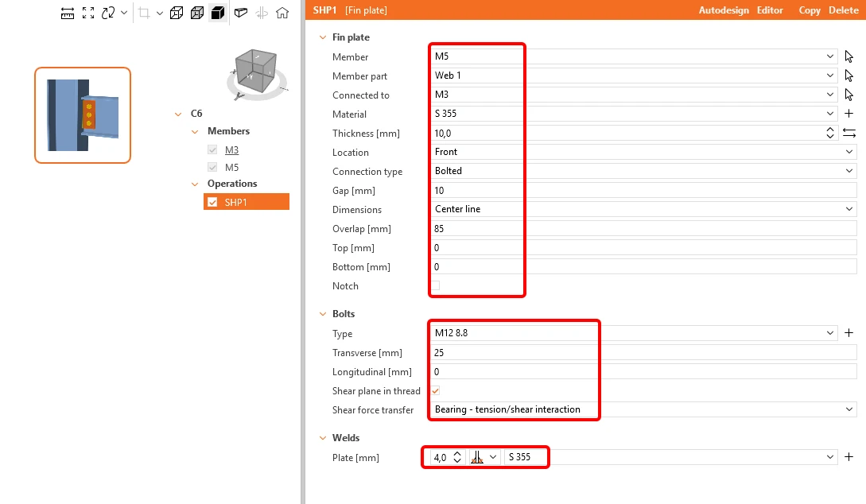Click the Gap value field
The image size is (866, 504).
click(643, 191)
